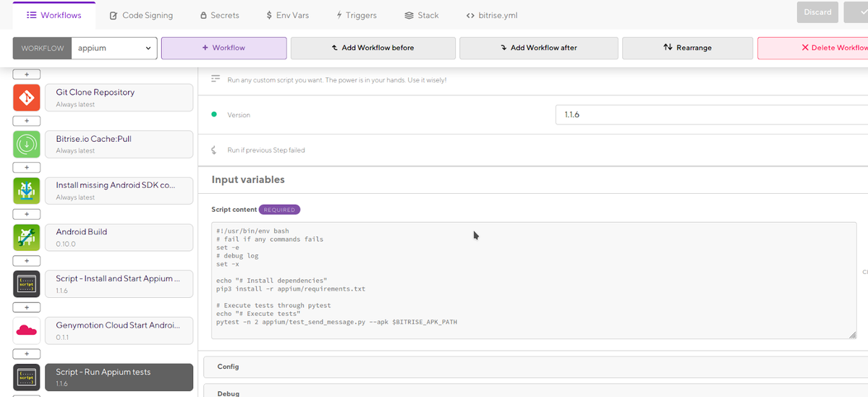Screen dimensions: 868x397
Task: Add step above Git Clone Repository
Action: pyautogui.click(x=26, y=74)
